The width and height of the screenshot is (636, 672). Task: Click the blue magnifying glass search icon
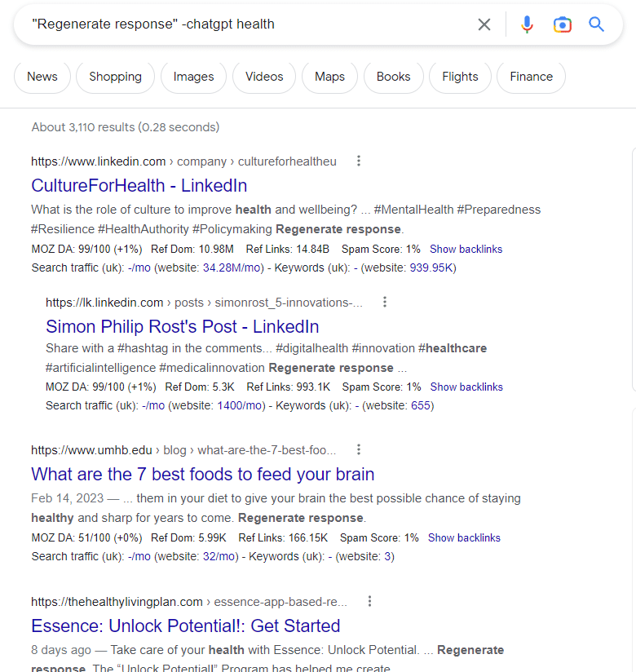[597, 24]
